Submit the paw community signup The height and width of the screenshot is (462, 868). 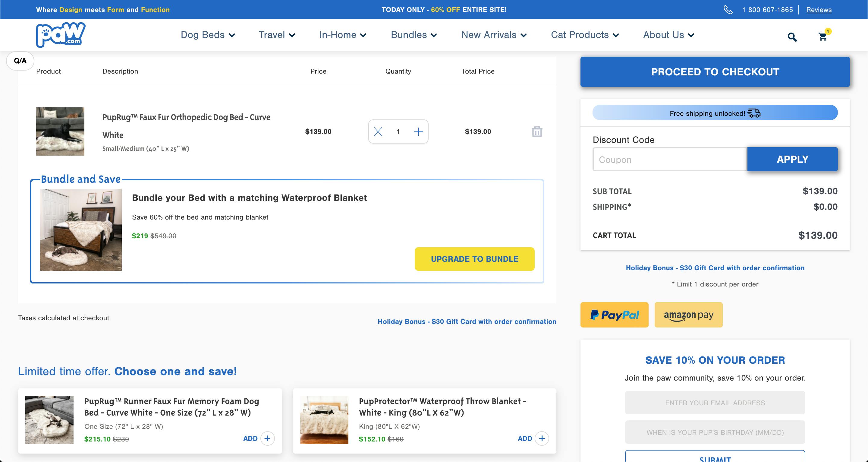(715, 457)
